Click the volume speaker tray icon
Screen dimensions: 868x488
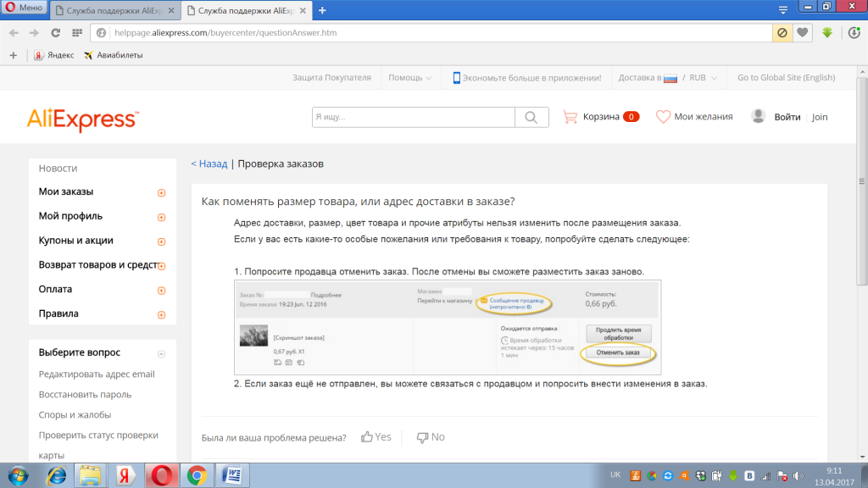[798, 476]
